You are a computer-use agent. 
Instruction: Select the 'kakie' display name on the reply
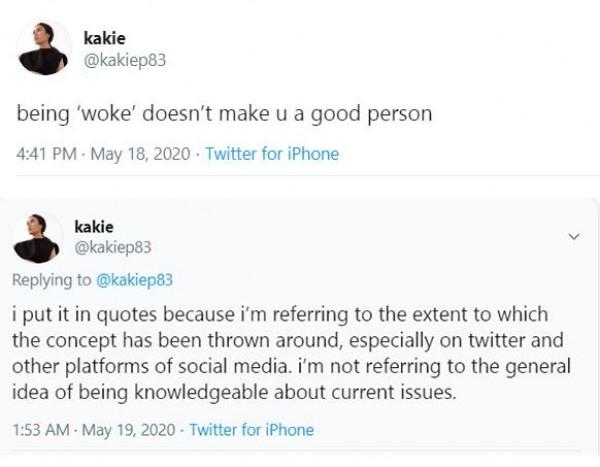(94, 227)
